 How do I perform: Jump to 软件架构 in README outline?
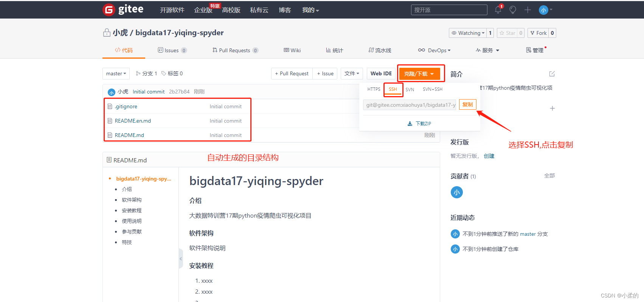[x=132, y=200]
